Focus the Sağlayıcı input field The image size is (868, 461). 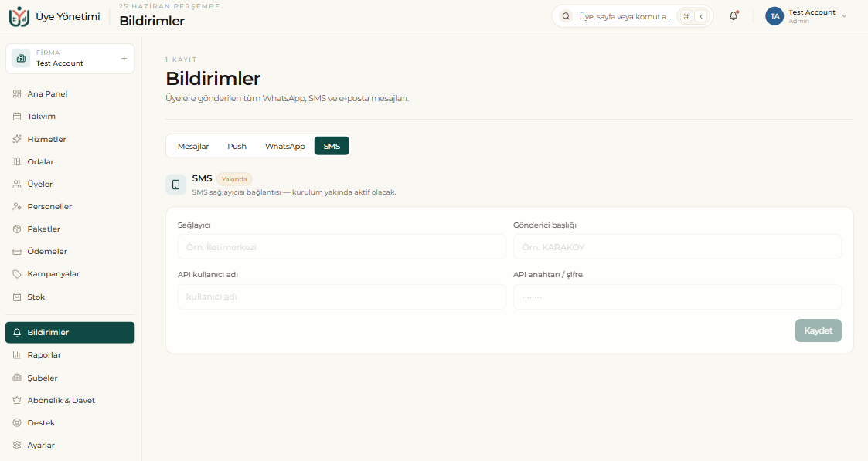342,247
